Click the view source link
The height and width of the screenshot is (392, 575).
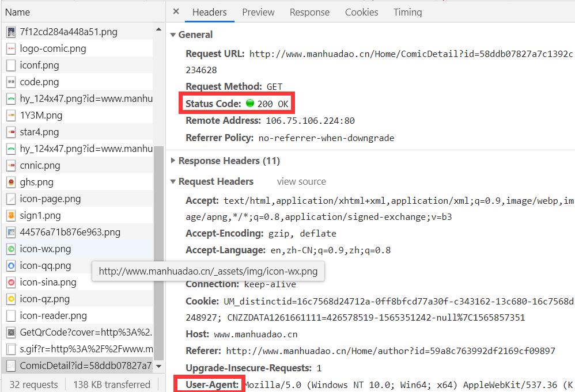tap(301, 181)
